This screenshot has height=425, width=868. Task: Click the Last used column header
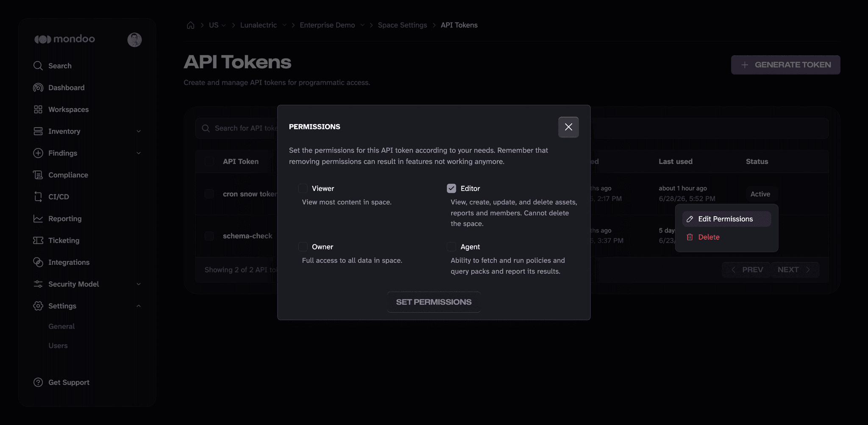[676, 162]
